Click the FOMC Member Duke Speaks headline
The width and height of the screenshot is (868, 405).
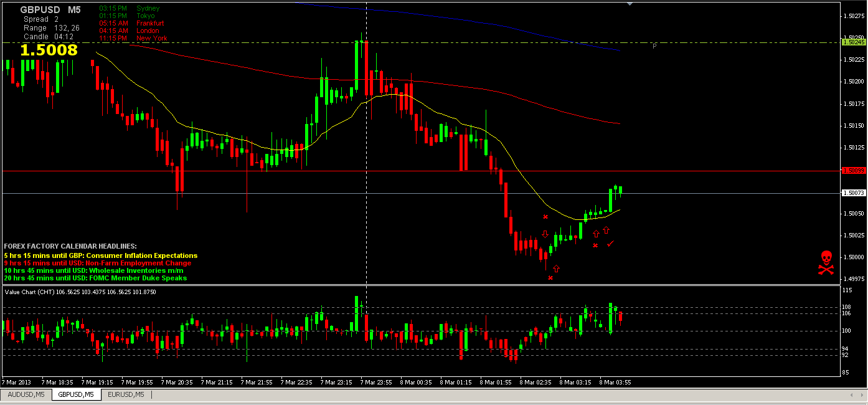(x=95, y=278)
